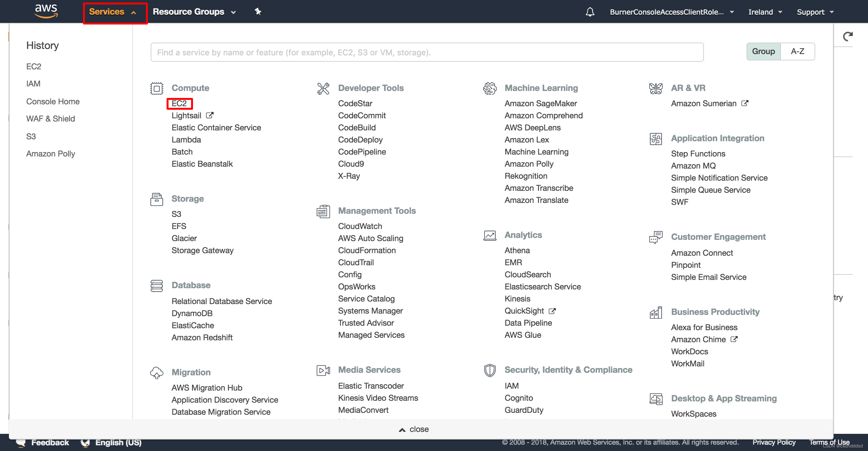Open S3 from History list
Screen dimensions: 868x451
click(31, 136)
